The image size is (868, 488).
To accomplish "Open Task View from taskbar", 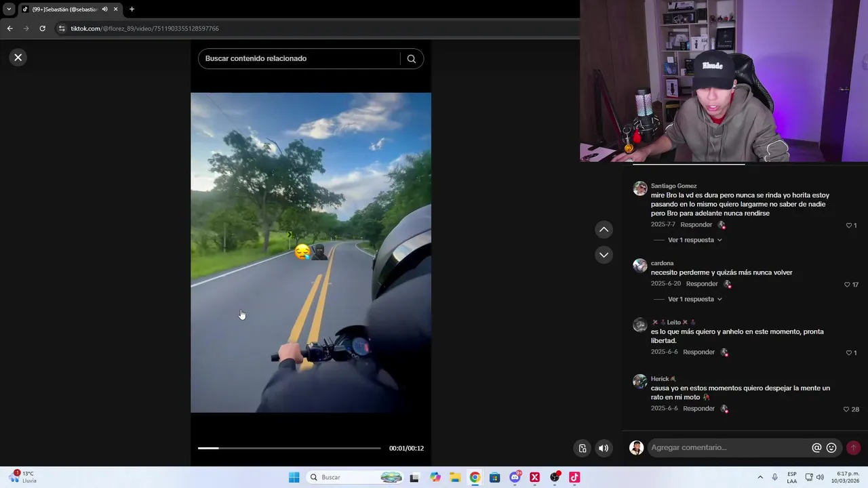I will pyautogui.click(x=414, y=477).
